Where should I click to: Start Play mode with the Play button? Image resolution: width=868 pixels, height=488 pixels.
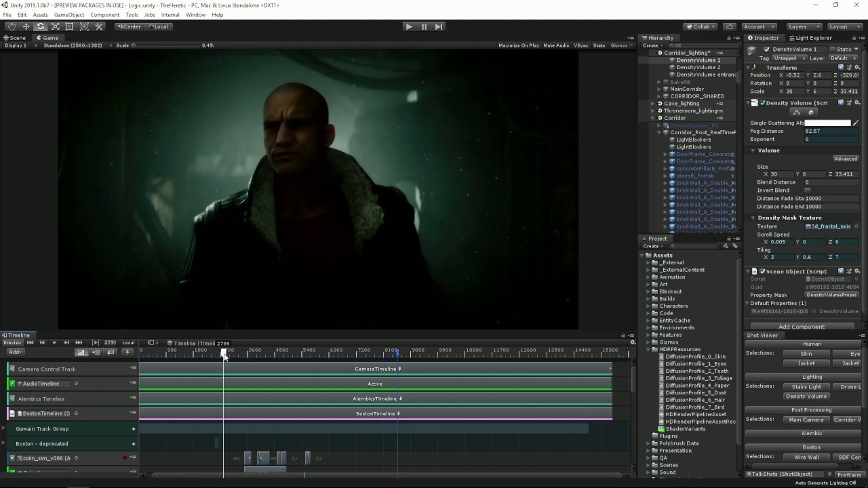click(409, 26)
